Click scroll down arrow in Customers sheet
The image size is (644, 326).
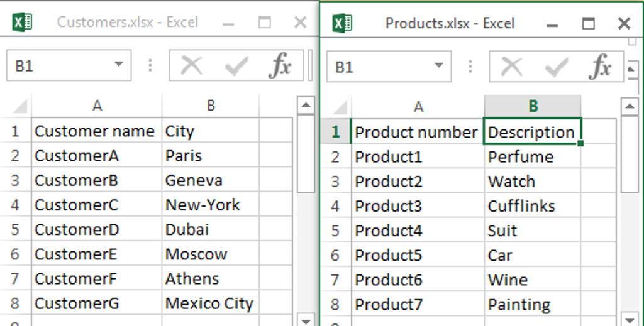(306, 321)
